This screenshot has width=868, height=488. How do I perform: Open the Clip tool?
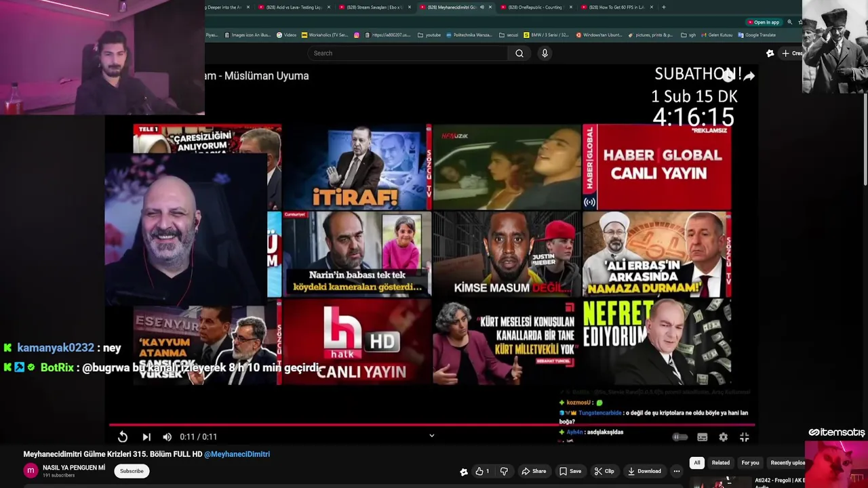point(604,471)
